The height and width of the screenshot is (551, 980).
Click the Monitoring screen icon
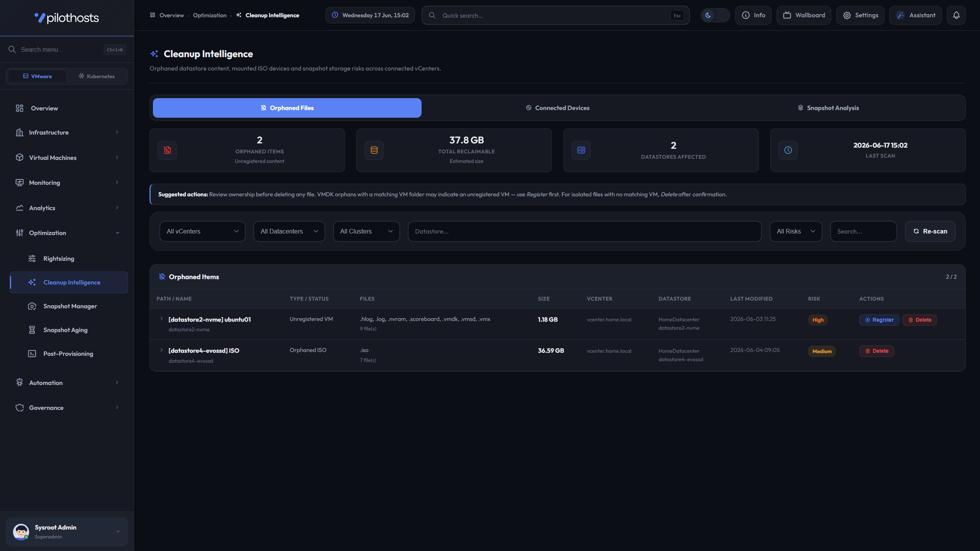tap(20, 183)
